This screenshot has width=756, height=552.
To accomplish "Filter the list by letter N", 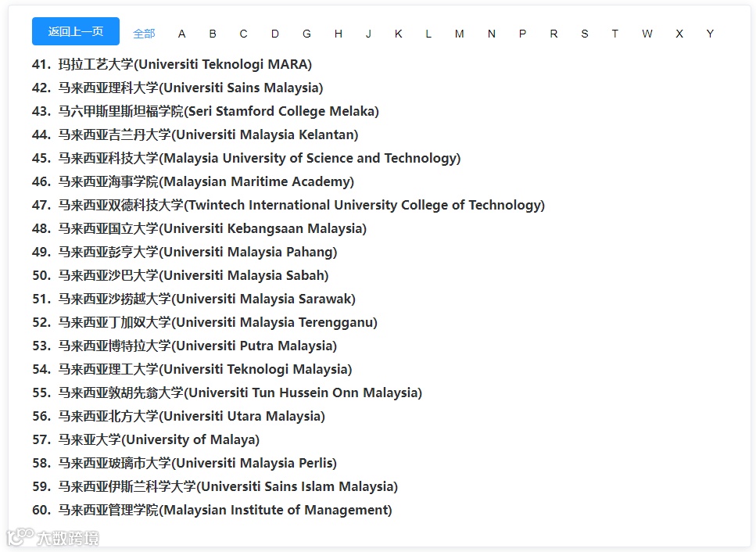I will click(491, 34).
